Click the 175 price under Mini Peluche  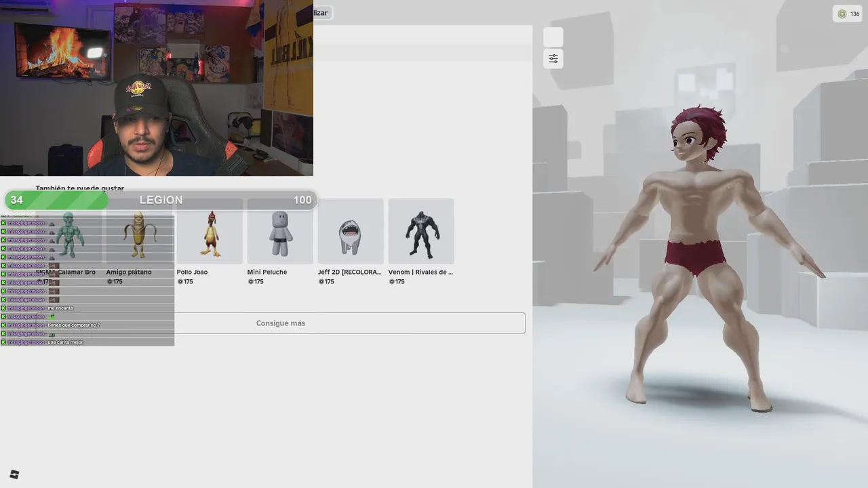pos(256,281)
